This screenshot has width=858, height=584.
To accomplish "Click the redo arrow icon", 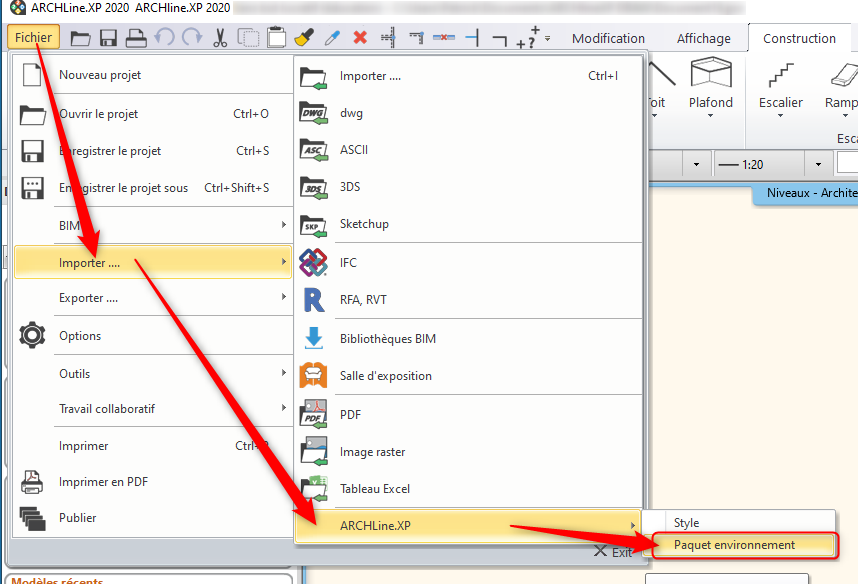I will (x=192, y=37).
